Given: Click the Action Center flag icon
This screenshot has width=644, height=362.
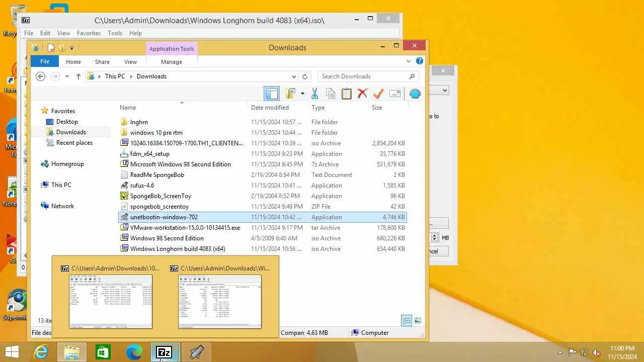Looking at the screenshot, I should [573, 352].
